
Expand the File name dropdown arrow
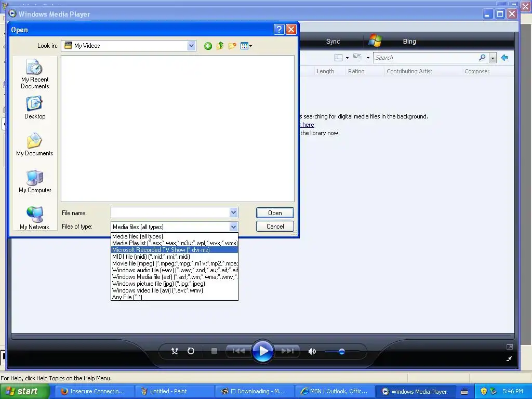click(x=233, y=212)
